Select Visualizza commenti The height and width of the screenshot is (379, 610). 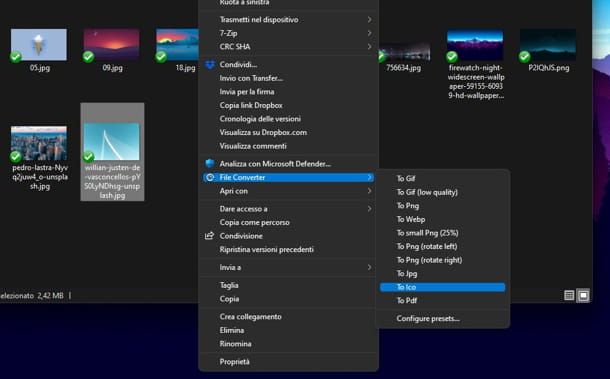(x=288, y=146)
